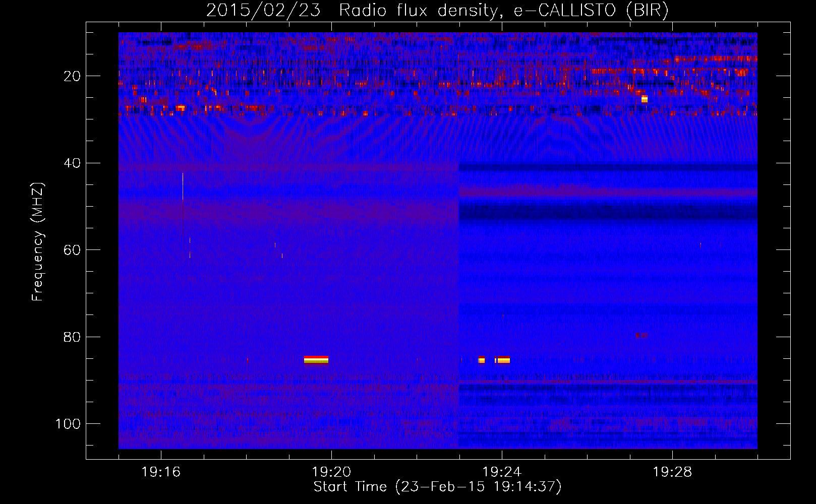Viewport: 816px width, 504px height.
Task: Click the plot title "Radio flux density, e-CALLISTO (BIR)"
Action: (x=503, y=10)
